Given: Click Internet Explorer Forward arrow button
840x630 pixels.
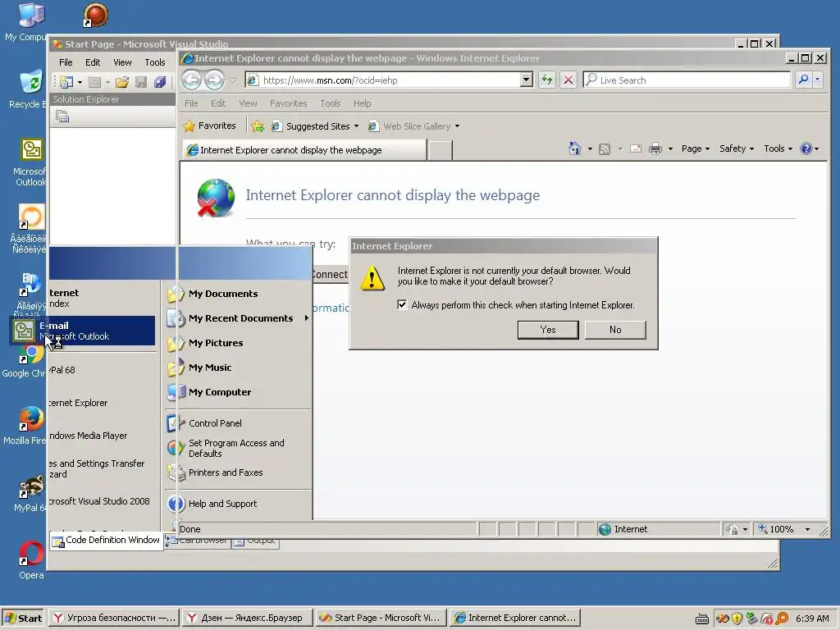Looking at the screenshot, I should click(214, 80).
